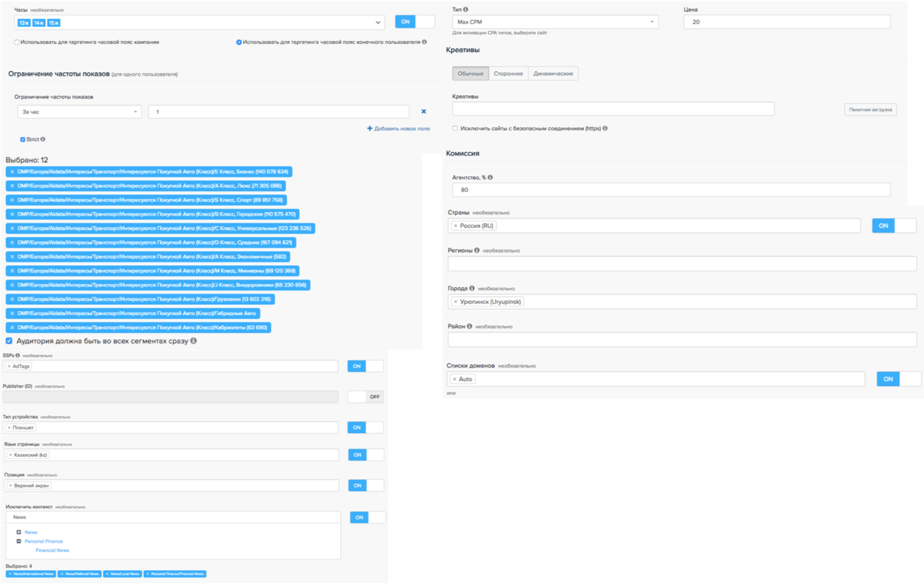Switch to the Сторонние creatives tab
Viewport: 924px width, 583px height.
click(508, 74)
